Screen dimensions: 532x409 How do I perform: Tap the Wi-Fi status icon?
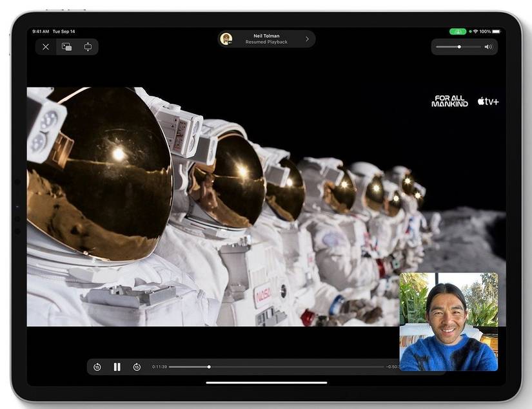pyautogui.click(x=476, y=32)
